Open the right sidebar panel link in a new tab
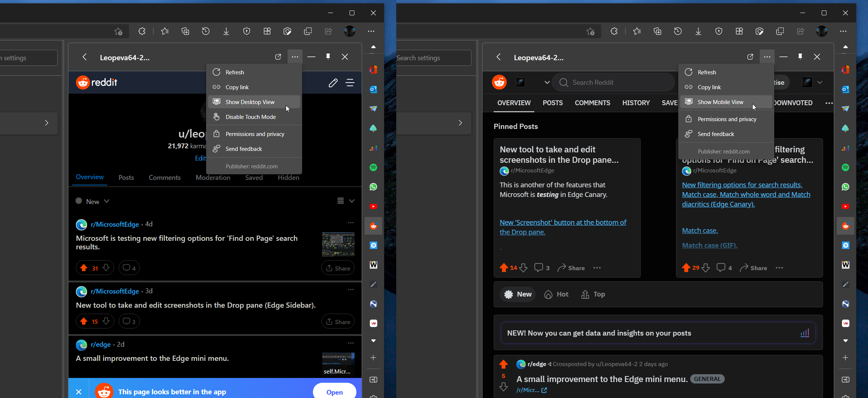 click(750, 57)
